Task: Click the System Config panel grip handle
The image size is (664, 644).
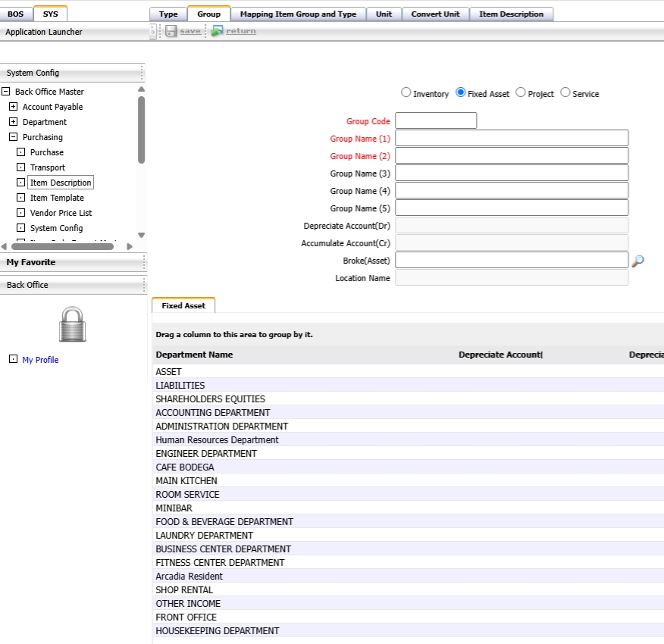Action: point(143,73)
